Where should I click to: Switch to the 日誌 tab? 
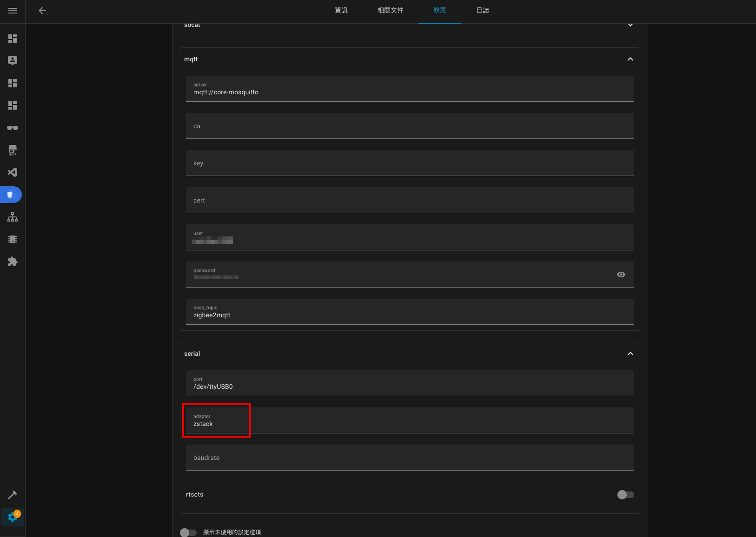pyautogui.click(x=483, y=10)
